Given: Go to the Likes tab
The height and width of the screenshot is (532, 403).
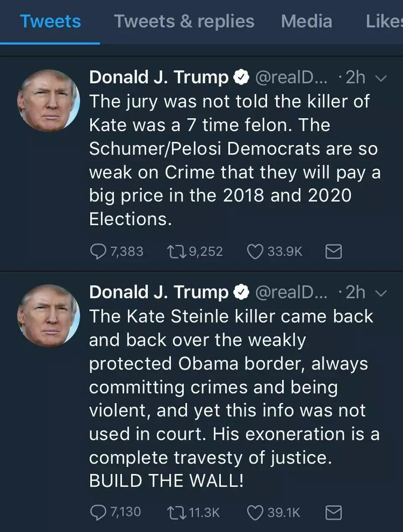Looking at the screenshot, I should [384, 21].
